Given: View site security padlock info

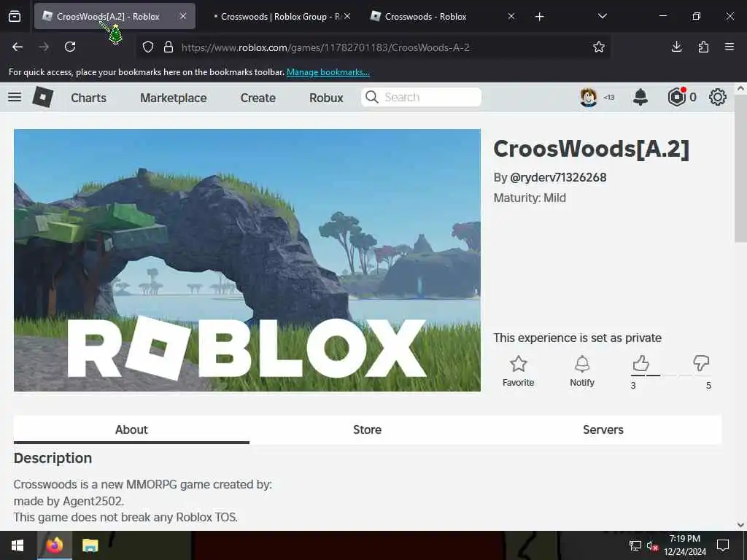Looking at the screenshot, I should pyautogui.click(x=169, y=47).
